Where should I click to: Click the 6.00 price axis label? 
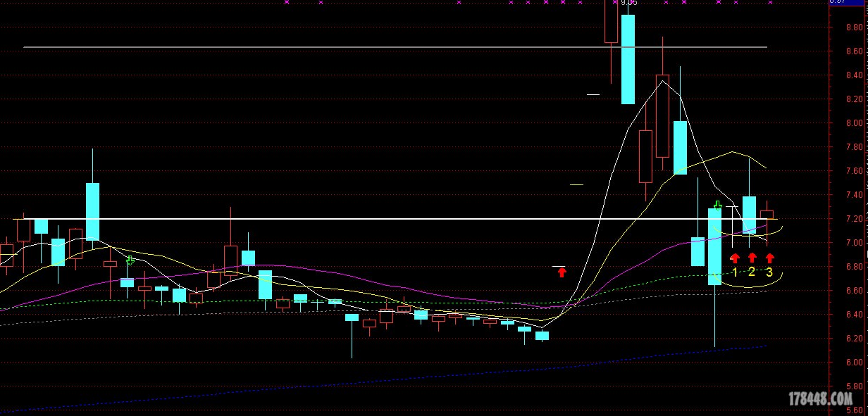[854, 362]
